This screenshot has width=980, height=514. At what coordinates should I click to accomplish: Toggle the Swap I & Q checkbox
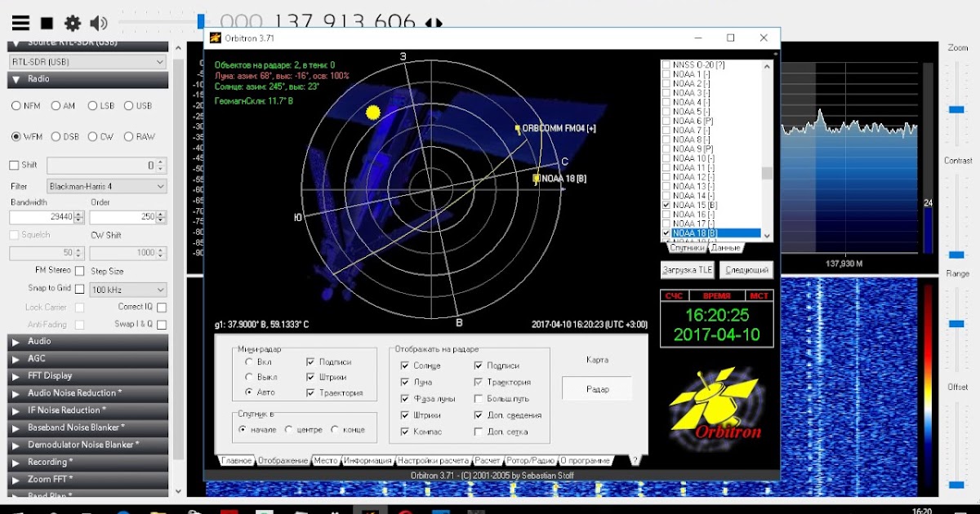click(162, 325)
